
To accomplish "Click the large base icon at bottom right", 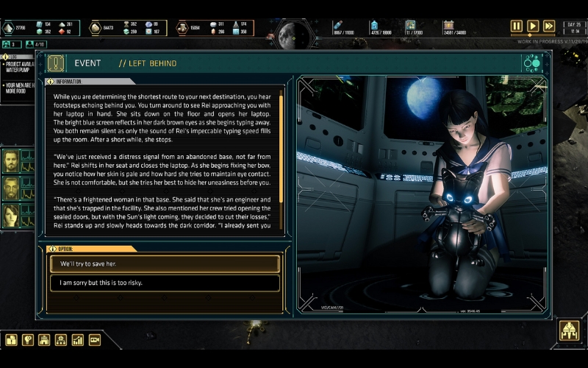I will [x=569, y=332].
